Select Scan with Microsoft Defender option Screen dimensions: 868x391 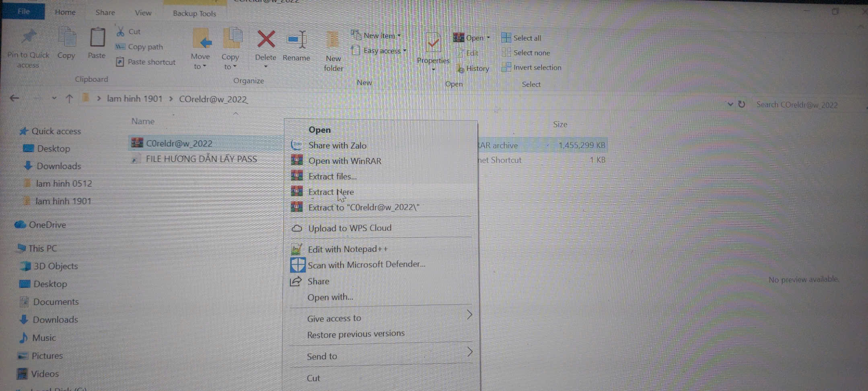(366, 265)
